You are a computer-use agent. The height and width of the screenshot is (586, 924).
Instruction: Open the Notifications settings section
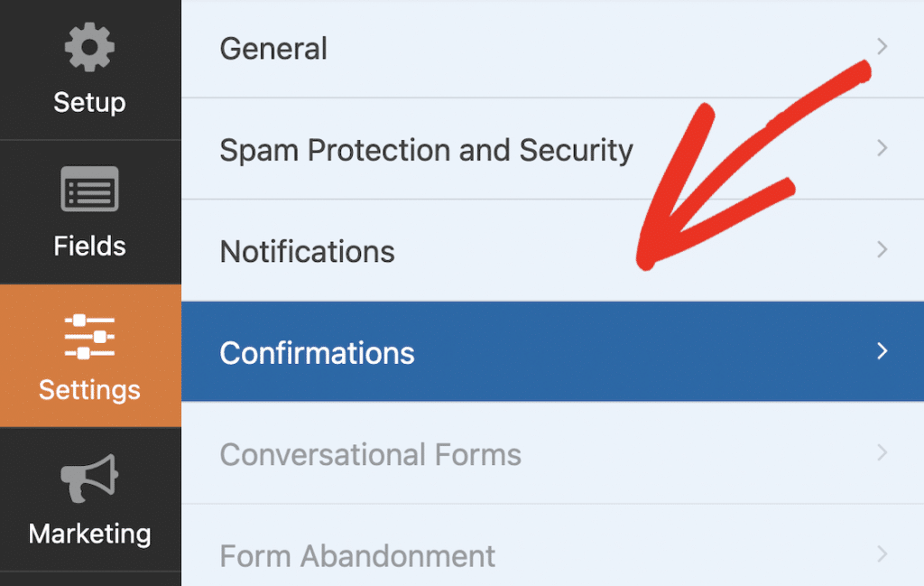(307, 251)
